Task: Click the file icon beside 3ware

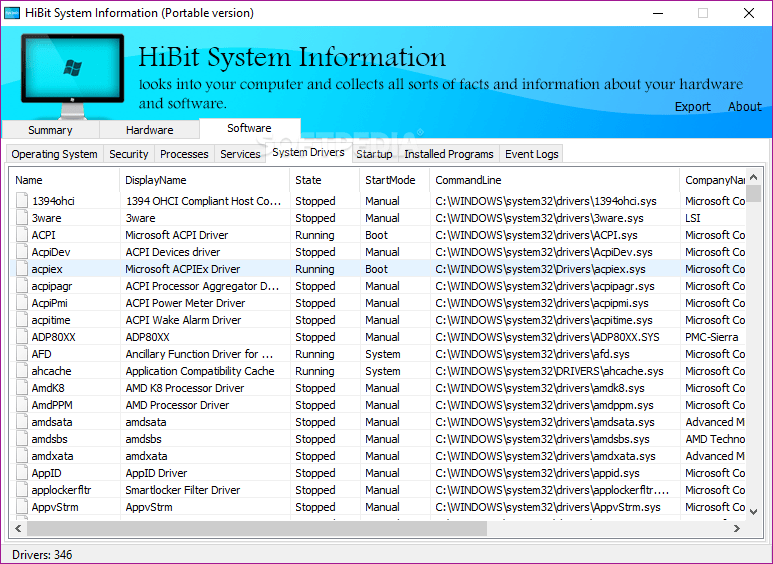Action: 22,218
